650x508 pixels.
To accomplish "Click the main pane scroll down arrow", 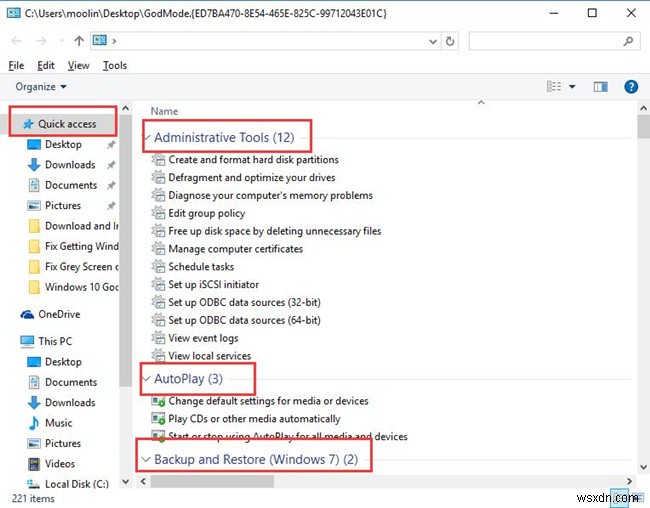I will (x=643, y=467).
